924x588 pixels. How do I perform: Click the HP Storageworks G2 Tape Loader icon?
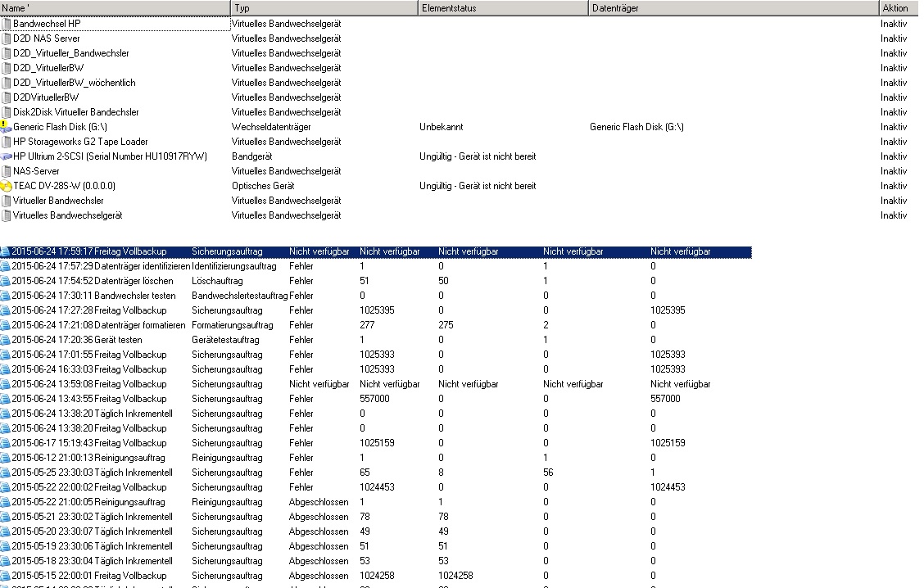[7, 142]
